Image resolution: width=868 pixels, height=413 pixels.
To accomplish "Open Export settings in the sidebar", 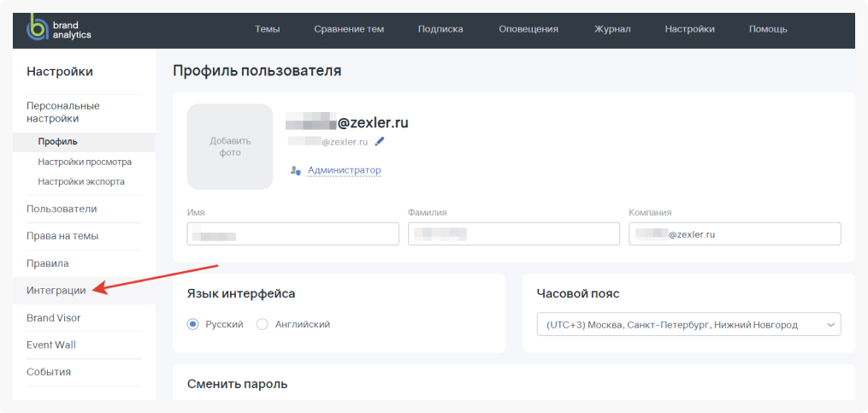I will (x=81, y=181).
